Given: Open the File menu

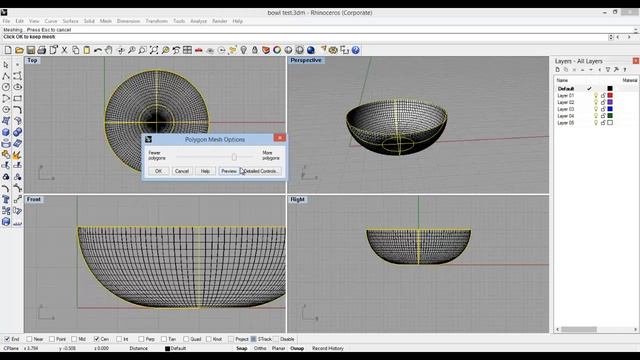Looking at the screenshot, I should click(7, 21).
